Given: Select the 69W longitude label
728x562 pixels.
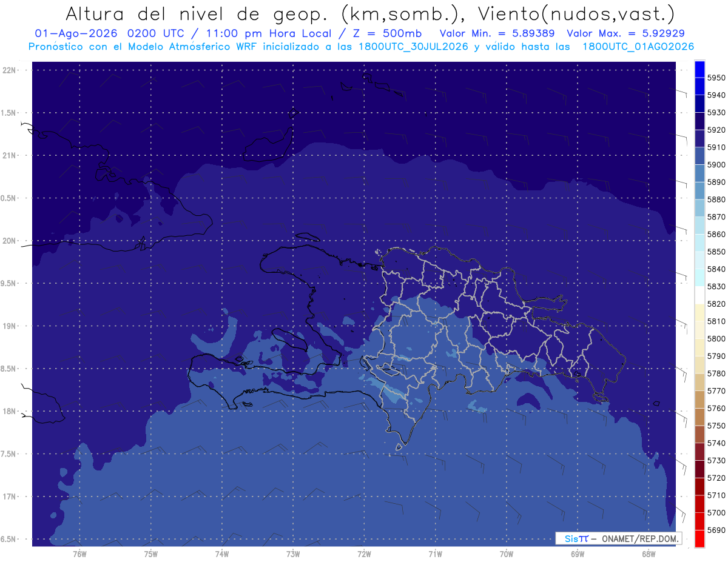Looking at the screenshot, I should point(578,554).
